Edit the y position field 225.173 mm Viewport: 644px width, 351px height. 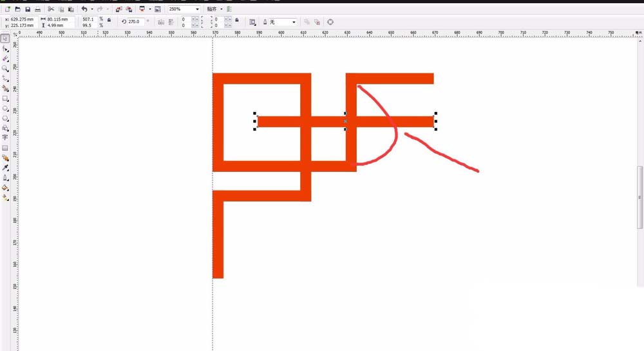point(24,26)
